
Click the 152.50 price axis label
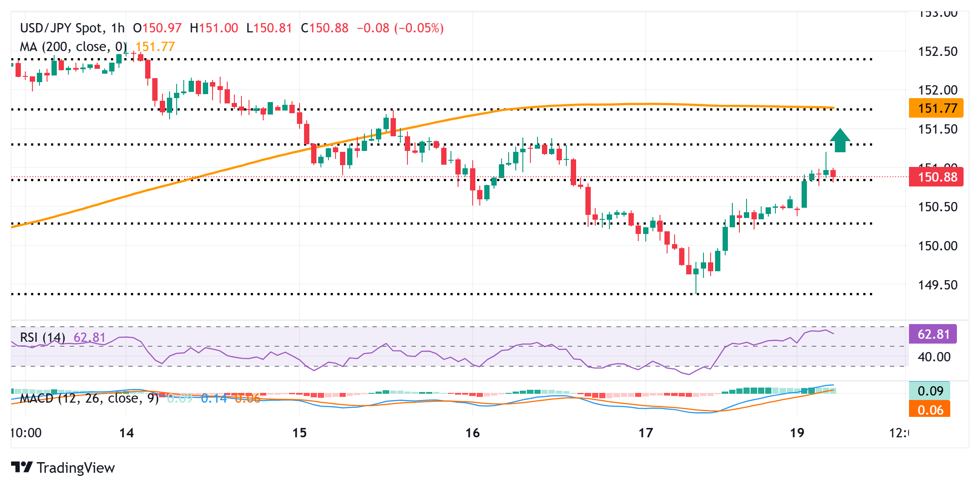pyautogui.click(x=937, y=51)
